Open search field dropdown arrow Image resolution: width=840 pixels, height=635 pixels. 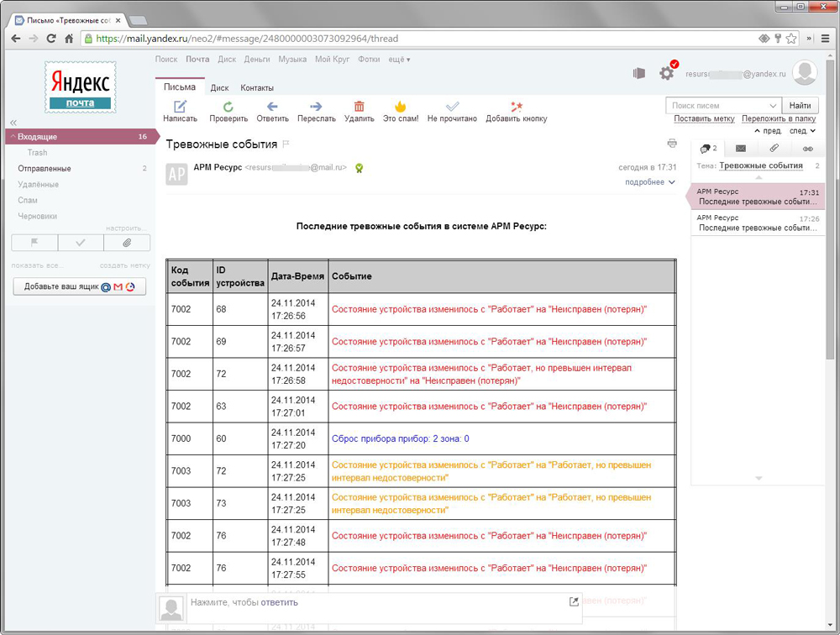click(773, 106)
